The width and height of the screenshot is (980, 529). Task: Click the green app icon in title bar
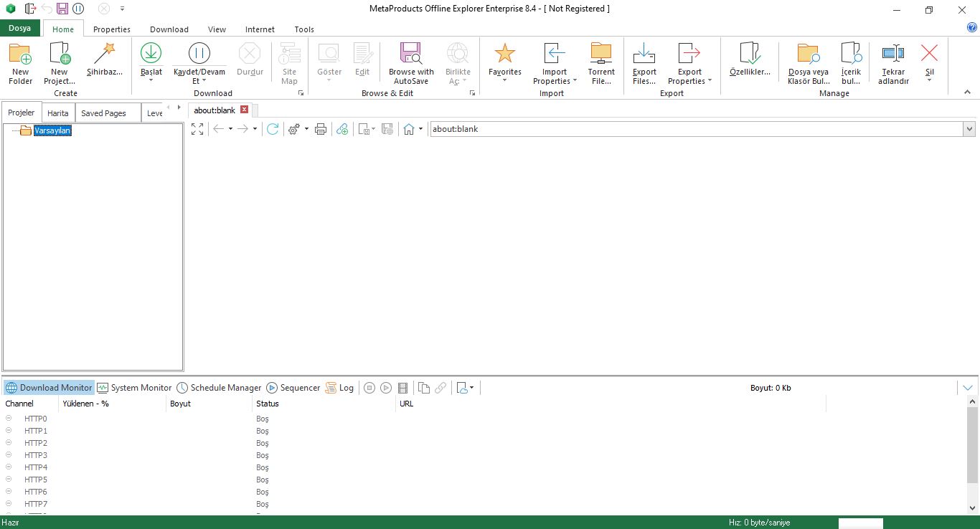[10, 9]
